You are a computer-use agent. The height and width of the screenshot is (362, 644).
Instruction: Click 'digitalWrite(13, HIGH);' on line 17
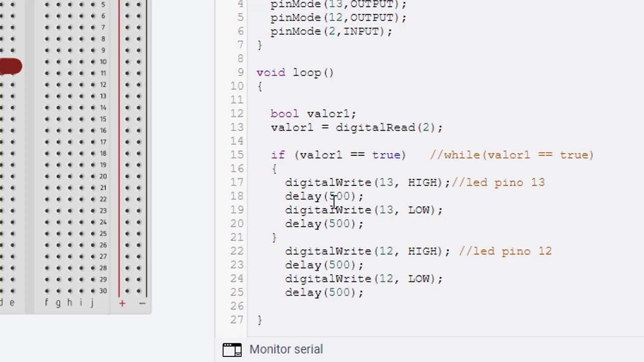[367, 182]
